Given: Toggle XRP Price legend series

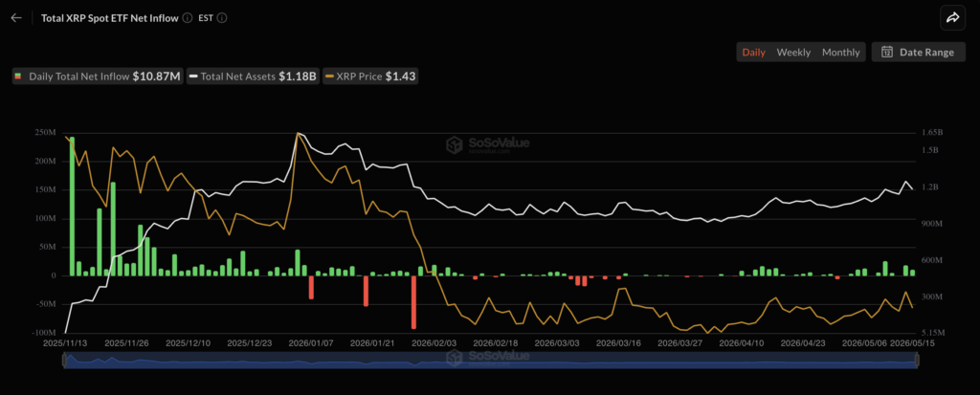Looking at the screenshot, I should [370, 77].
